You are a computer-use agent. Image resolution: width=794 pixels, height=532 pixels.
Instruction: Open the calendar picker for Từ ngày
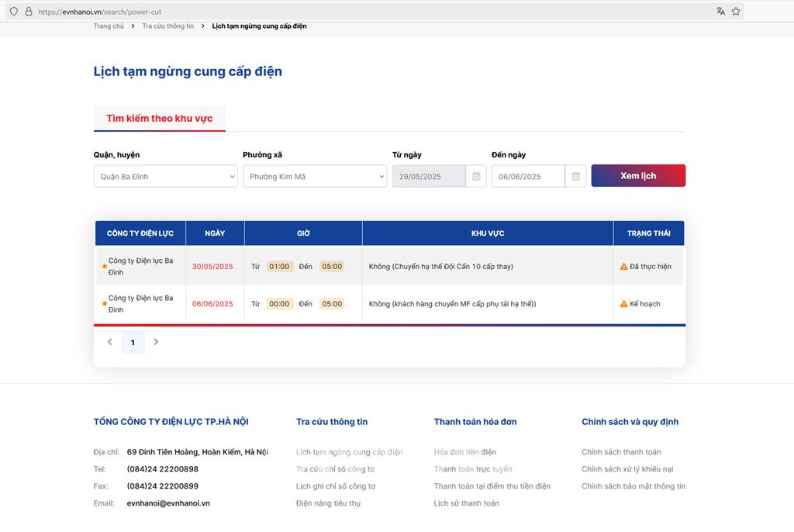[x=476, y=177]
